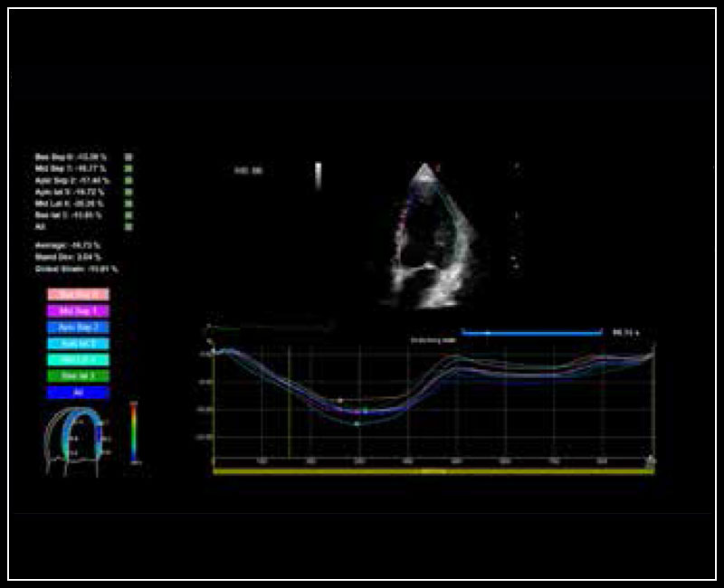The image size is (724, 588).
Task: Toggle the Bas Sep 0 strain checkbox
Action: click(129, 157)
